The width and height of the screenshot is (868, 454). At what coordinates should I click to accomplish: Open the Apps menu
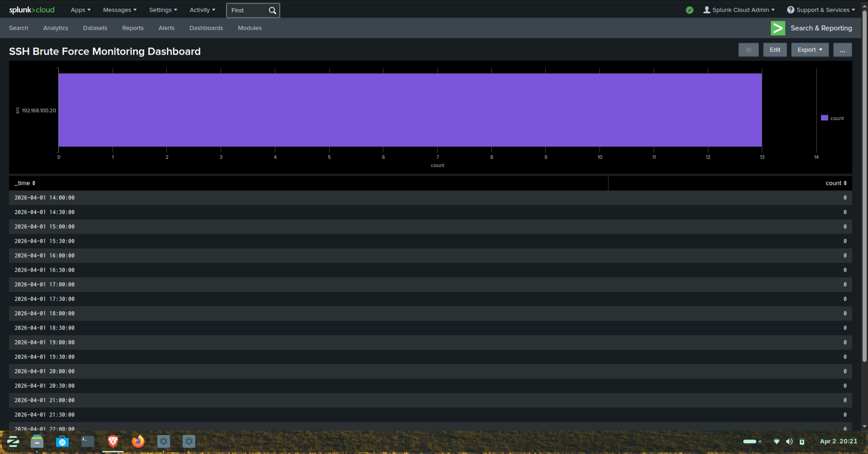(x=80, y=9)
